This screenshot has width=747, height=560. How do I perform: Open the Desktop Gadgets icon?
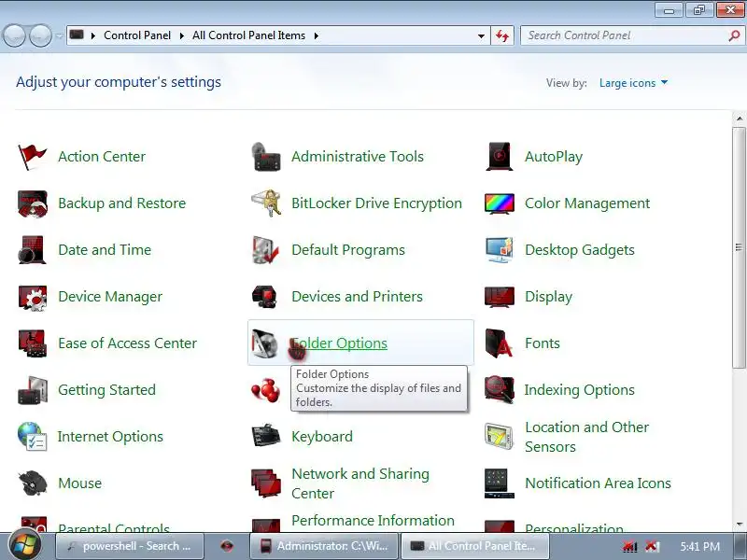point(500,249)
